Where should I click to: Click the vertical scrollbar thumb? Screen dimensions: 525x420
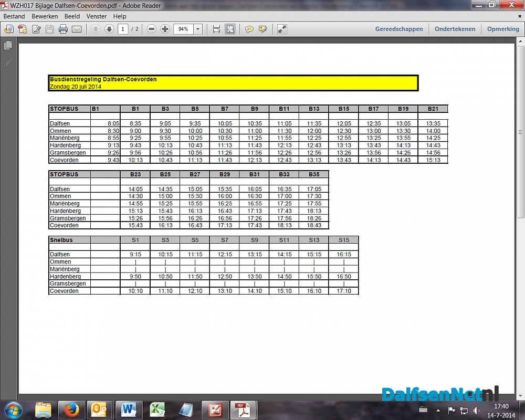520,132
